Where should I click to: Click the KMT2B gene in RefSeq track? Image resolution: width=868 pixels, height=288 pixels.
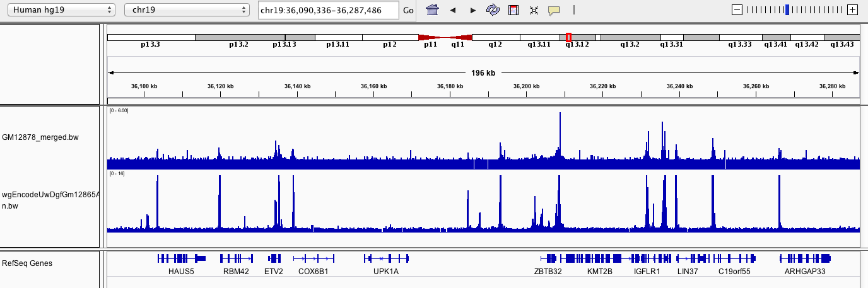(x=599, y=272)
